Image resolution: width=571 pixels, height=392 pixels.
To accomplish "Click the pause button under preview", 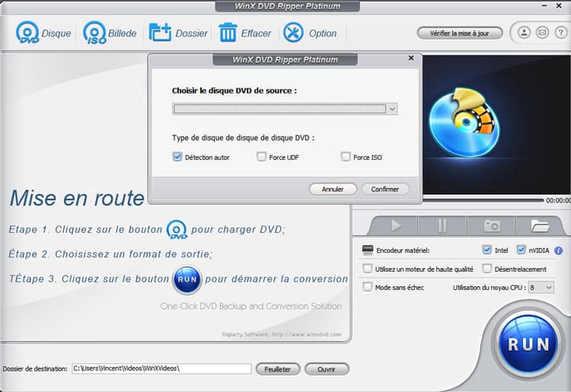I will click(x=442, y=225).
